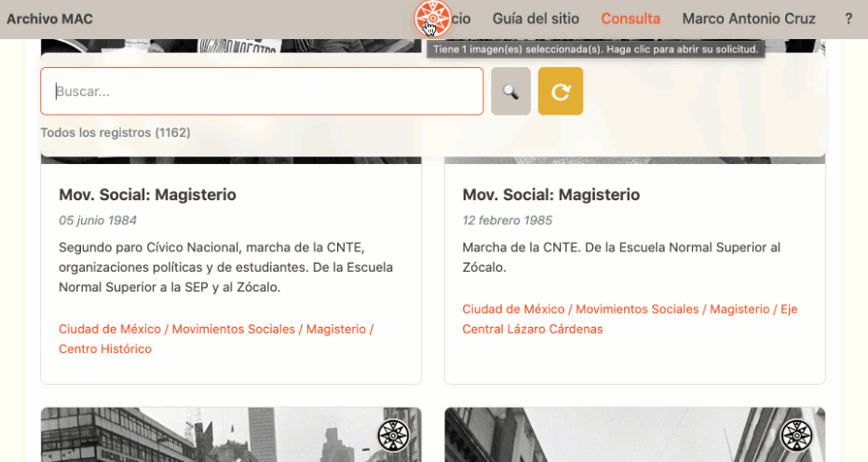Screen dimensions: 868x462
Task: Open the bottom-left building photo thumbnail
Action: pos(231,435)
